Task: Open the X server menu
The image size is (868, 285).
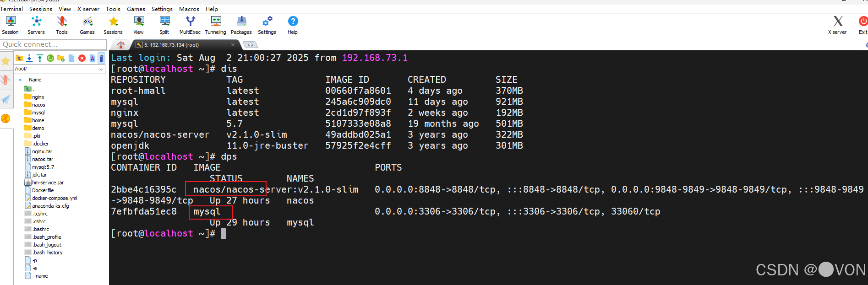Action: coord(88,9)
